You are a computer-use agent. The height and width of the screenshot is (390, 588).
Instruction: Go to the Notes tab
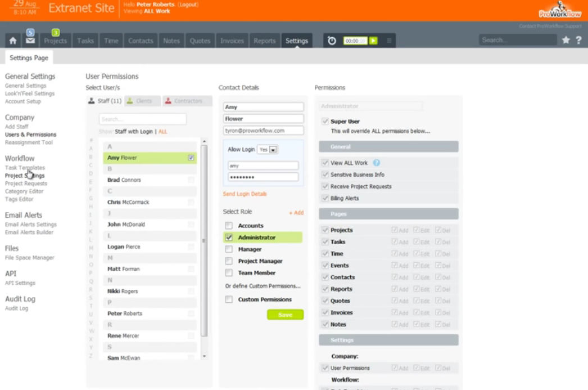[x=171, y=41]
